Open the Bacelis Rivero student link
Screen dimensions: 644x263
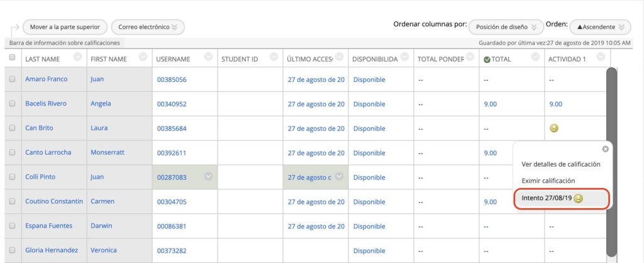[x=45, y=103]
